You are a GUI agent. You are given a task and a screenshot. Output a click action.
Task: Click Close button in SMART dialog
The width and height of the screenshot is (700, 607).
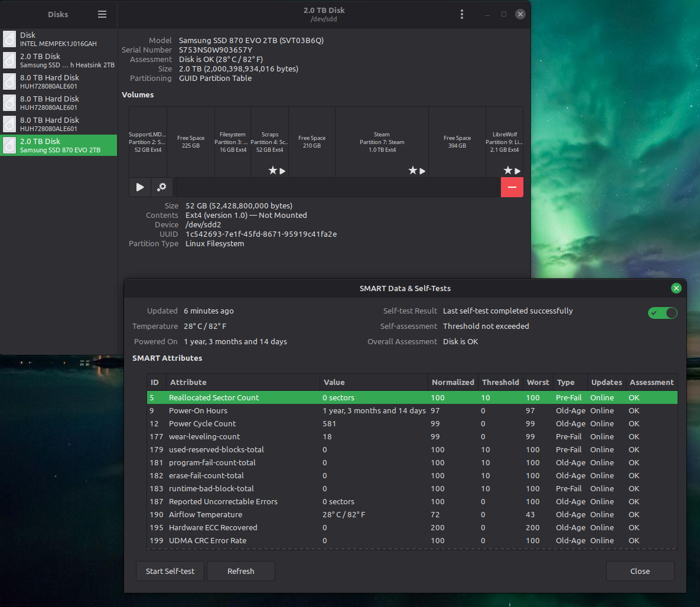click(640, 571)
